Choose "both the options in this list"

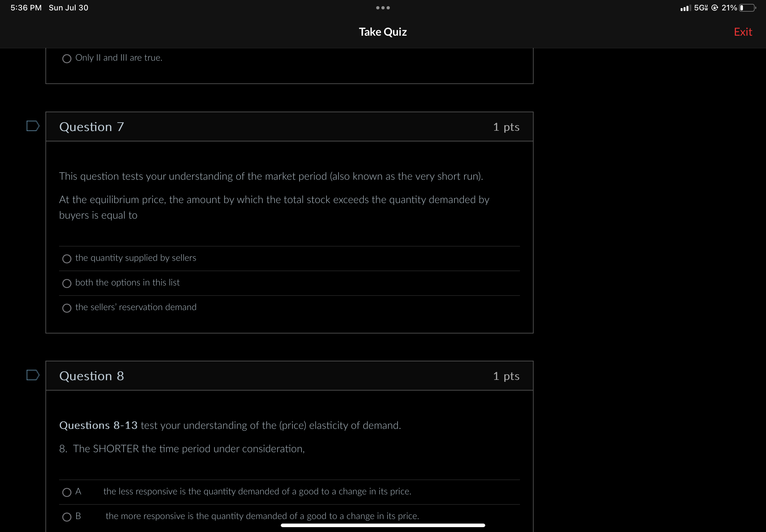coord(67,283)
